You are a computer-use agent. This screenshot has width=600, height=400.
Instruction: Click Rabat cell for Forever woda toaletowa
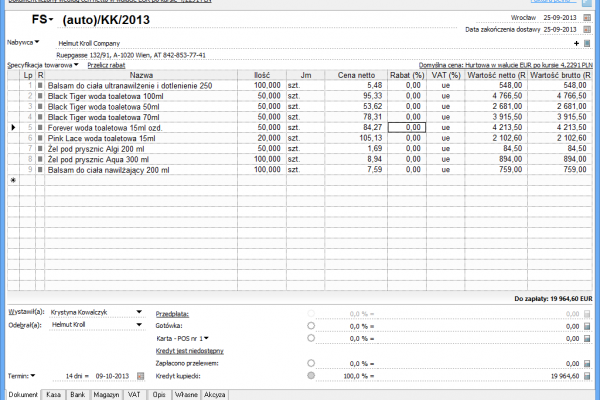point(406,127)
